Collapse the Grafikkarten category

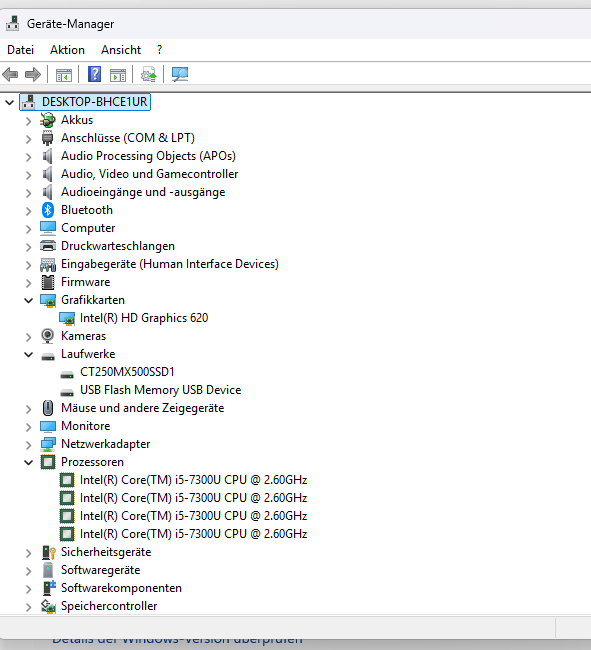28,300
